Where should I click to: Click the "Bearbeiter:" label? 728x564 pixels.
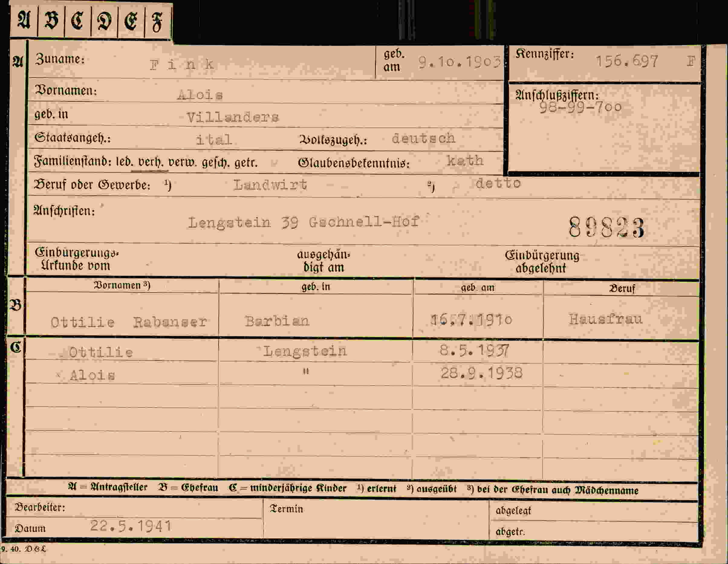pyautogui.click(x=40, y=507)
